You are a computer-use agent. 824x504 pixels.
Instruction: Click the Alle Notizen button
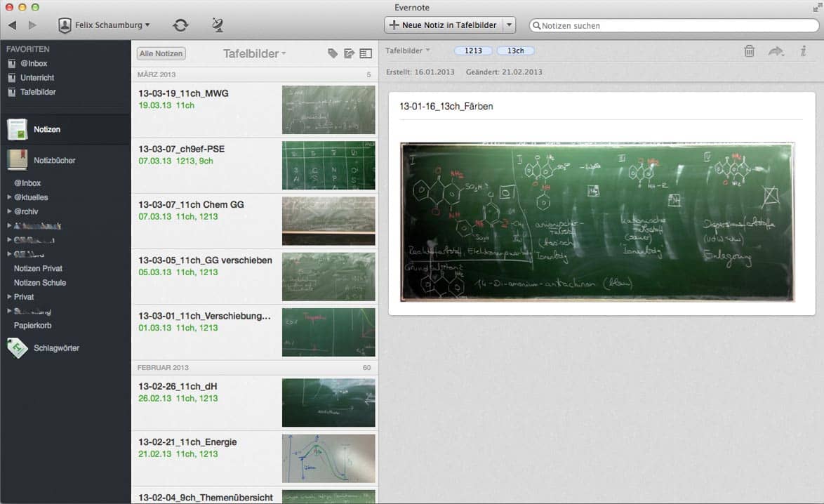(161, 53)
